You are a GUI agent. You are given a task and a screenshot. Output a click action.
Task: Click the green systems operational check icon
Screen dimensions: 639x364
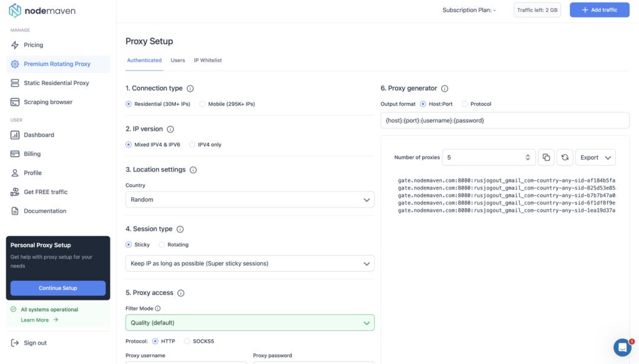tap(14, 309)
